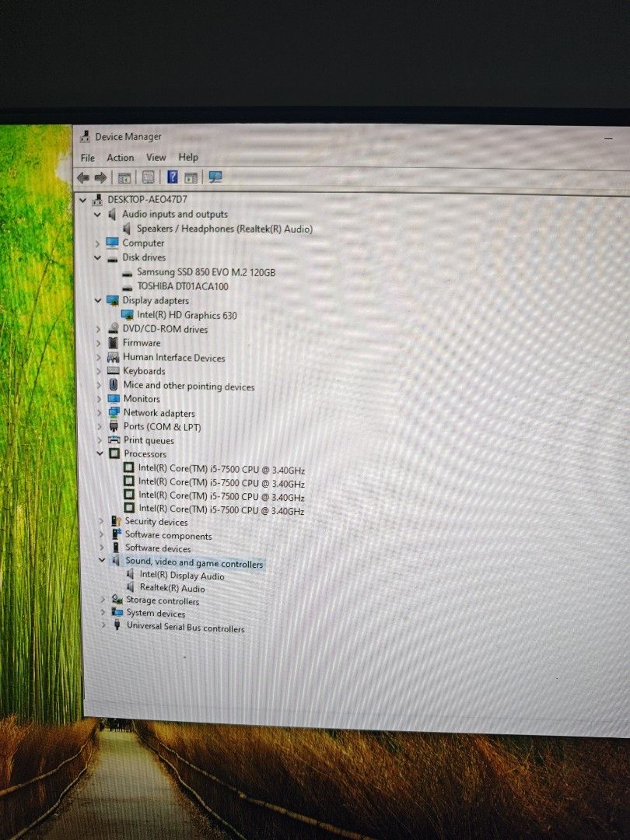The width and height of the screenshot is (630, 840).
Task: Expand Universal Serial Bus controllers
Action: click(103, 627)
